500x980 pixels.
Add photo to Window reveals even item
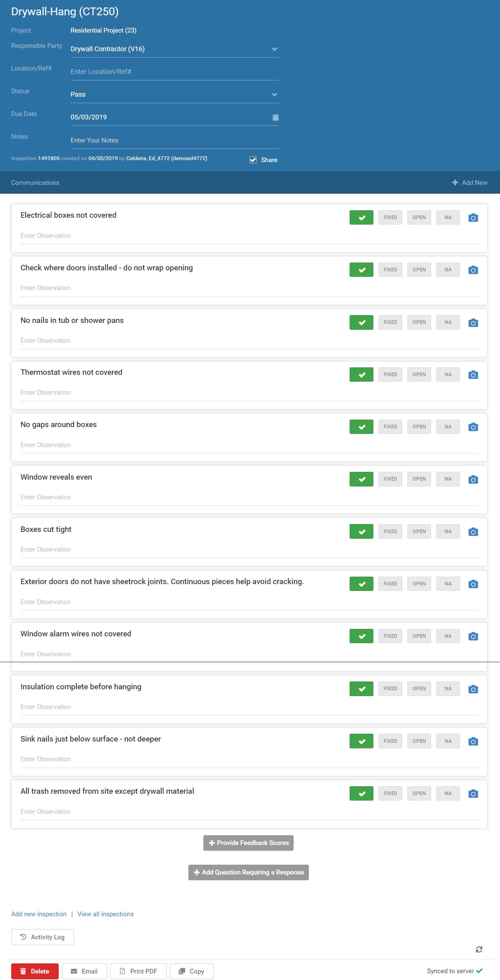[473, 479]
